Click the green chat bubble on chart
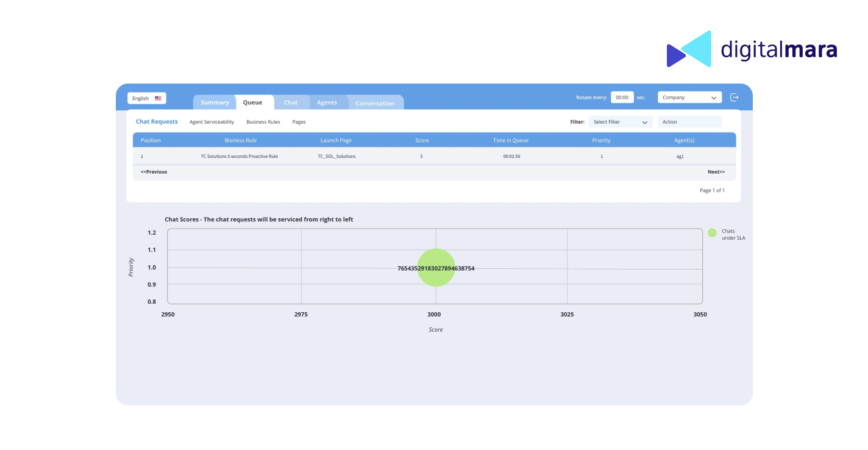 [x=436, y=267]
